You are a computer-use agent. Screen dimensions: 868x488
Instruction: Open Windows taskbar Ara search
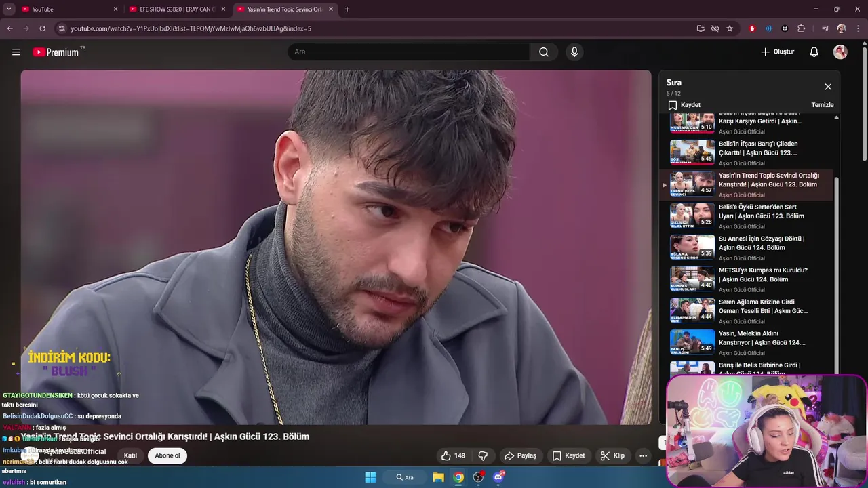pyautogui.click(x=405, y=477)
